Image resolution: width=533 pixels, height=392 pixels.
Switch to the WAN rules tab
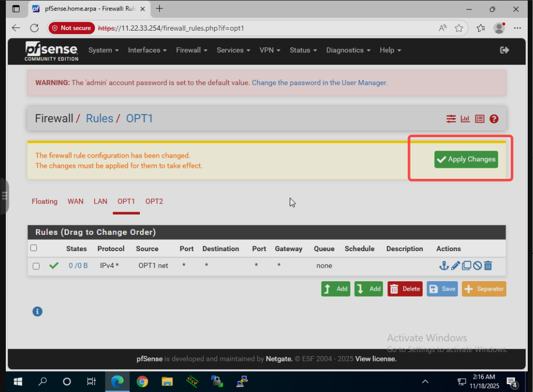75,201
